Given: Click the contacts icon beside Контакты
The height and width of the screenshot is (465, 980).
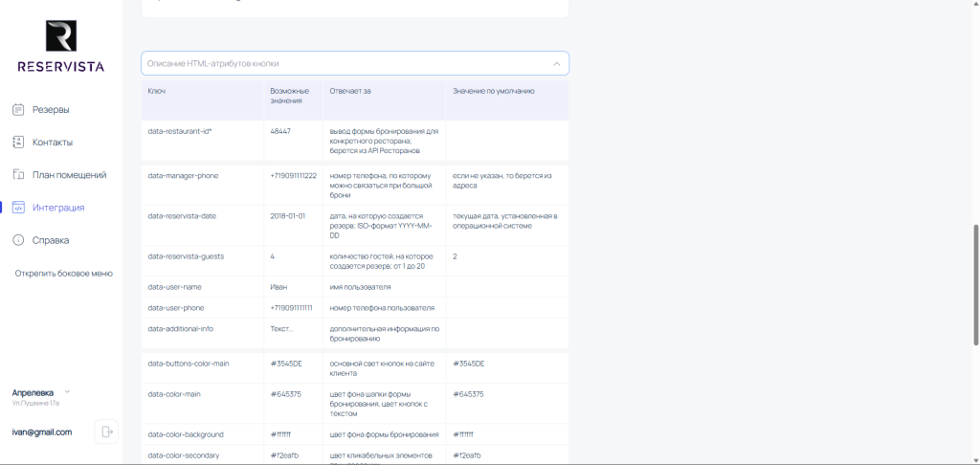Looking at the screenshot, I should (x=18, y=142).
